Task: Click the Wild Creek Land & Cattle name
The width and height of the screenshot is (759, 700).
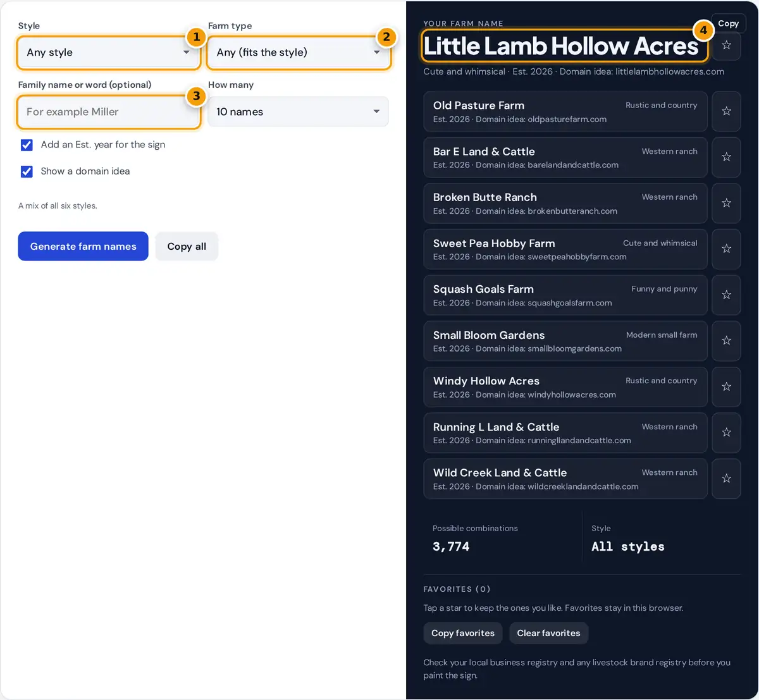Action: (500, 473)
